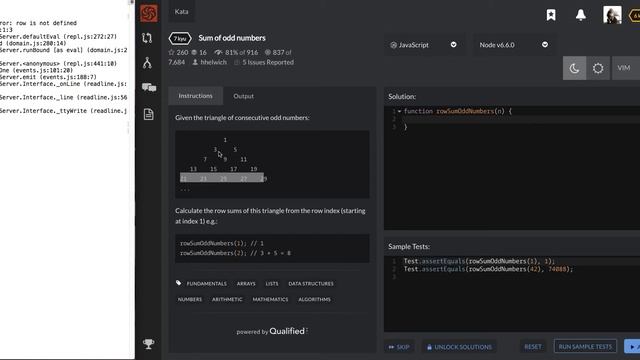
Task: Open the Node v6.6.0 version dropdown
Action: click(x=513, y=45)
